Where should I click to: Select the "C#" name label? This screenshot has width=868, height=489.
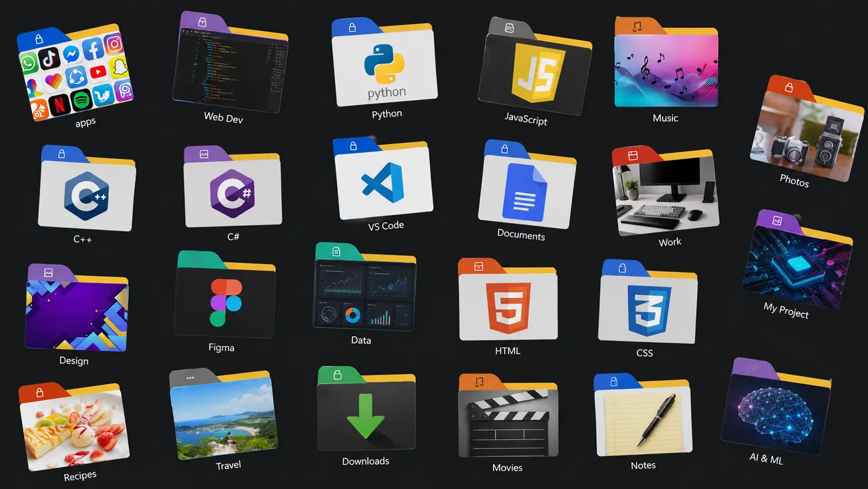tap(233, 236)
